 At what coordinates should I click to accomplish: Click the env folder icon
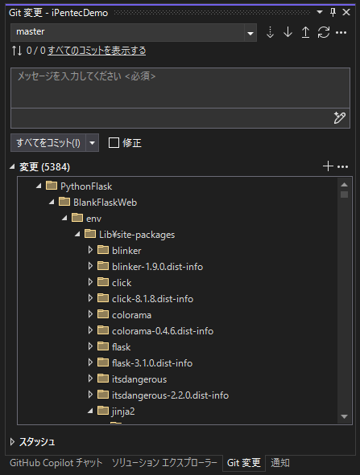click(77, 218)
